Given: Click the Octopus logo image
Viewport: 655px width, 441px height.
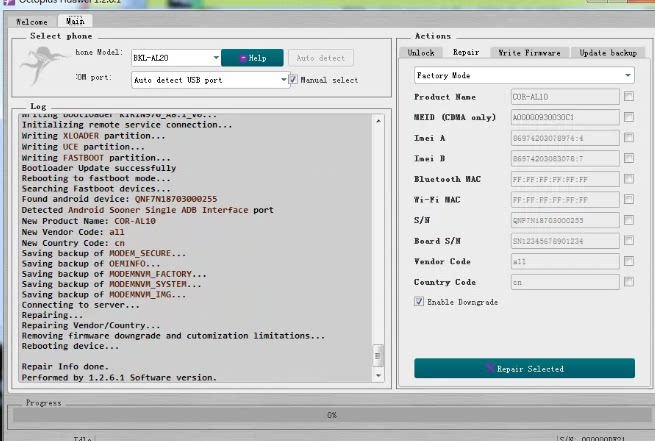Looking at the screenshot, I should [x=43, y=65].
